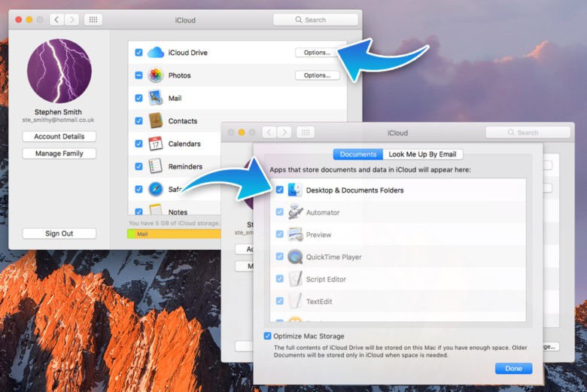
Task: Uncheck the iCloud Drive checkbox
Action: [138, 53]
